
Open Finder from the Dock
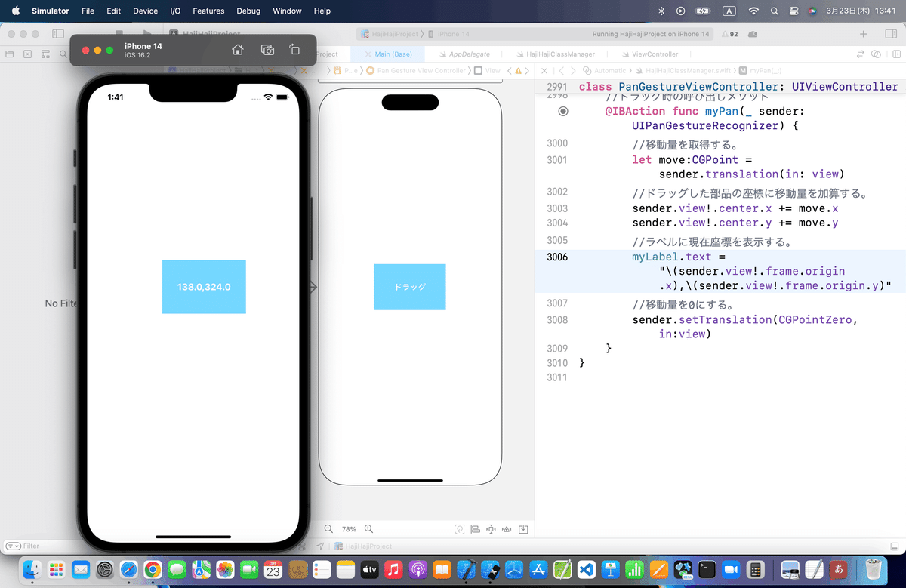tap(32, 569)
